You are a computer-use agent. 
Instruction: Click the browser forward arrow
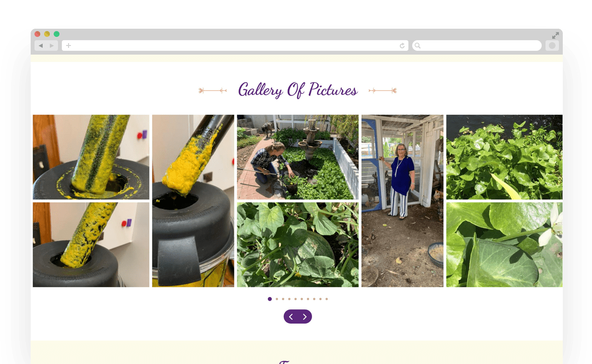point(52,45)
